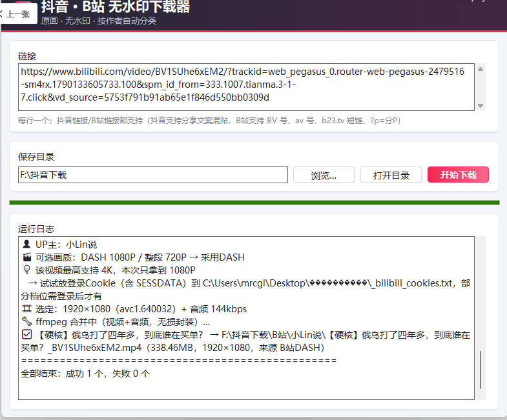The height and width of the screenshot is (420, 507).
Task: Click the lightbulb icon beside 该视频最高支持 4K
Action: click(x=27, y=270)
